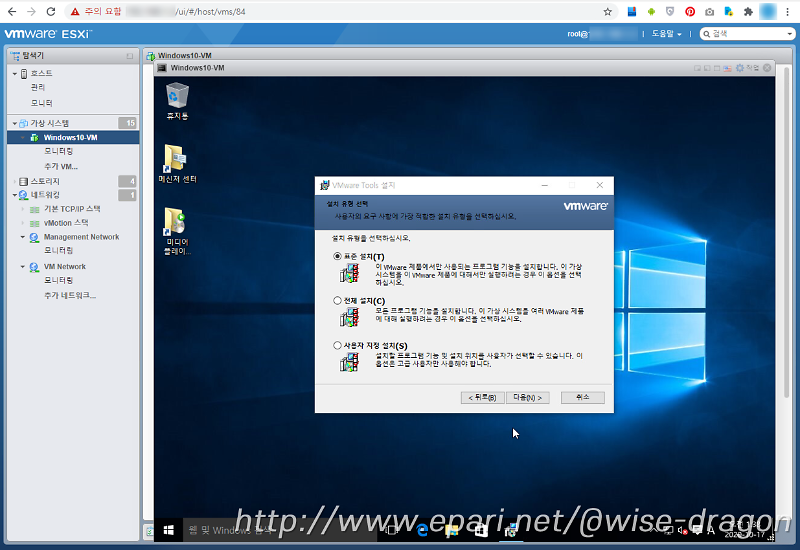Screen dimensions: 800x550
Task: Collapse the VM Network node
Action: 22,267
